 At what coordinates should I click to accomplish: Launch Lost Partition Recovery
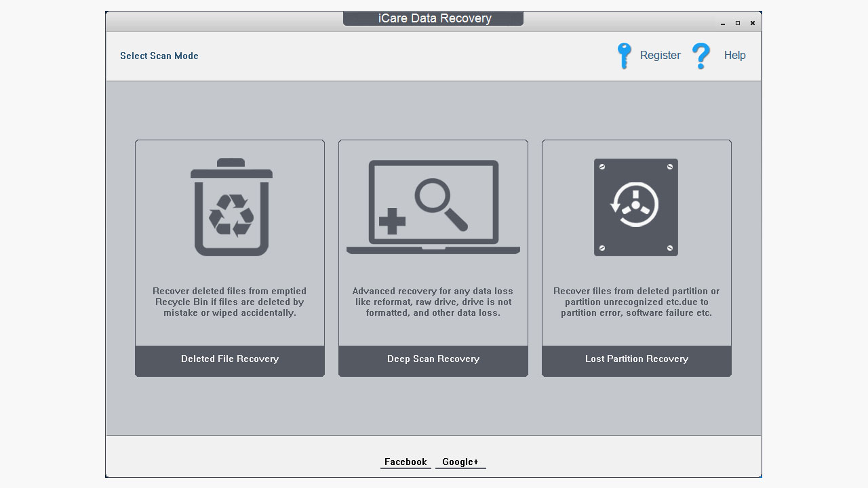pyautogui.click(x=637, y=361)
